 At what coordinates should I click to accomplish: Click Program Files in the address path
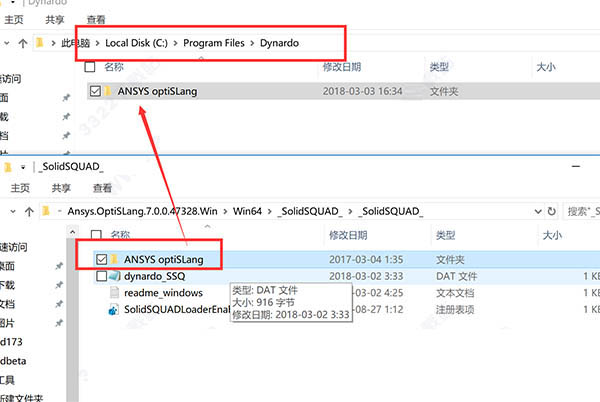coord(214,43)
